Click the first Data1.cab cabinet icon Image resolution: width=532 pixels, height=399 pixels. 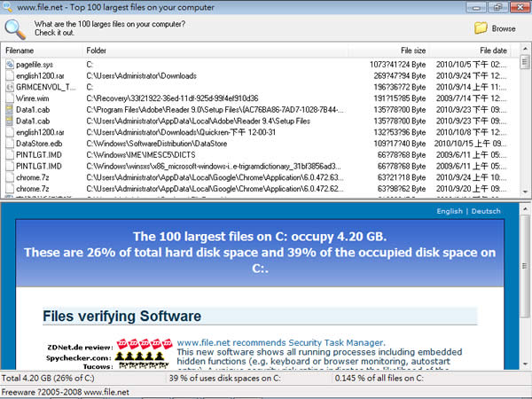9,110
